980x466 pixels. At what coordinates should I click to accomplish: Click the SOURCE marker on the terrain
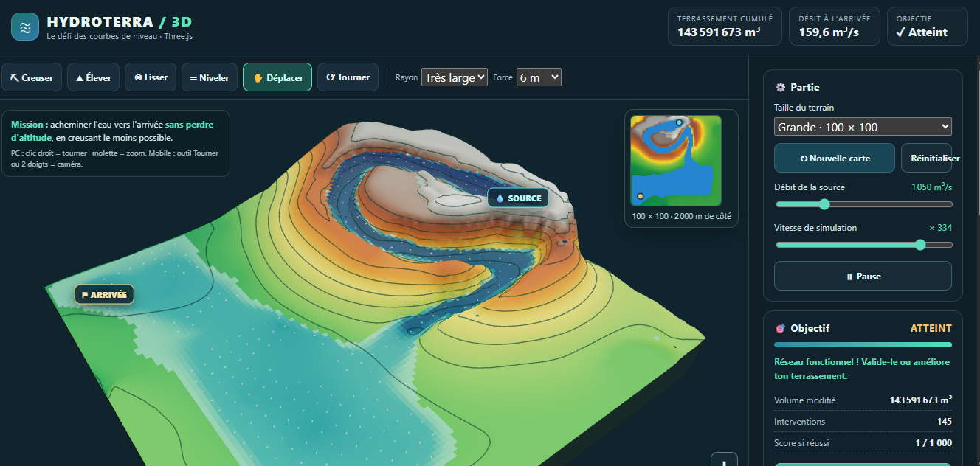pyautogui.click(x=518, y=198)
